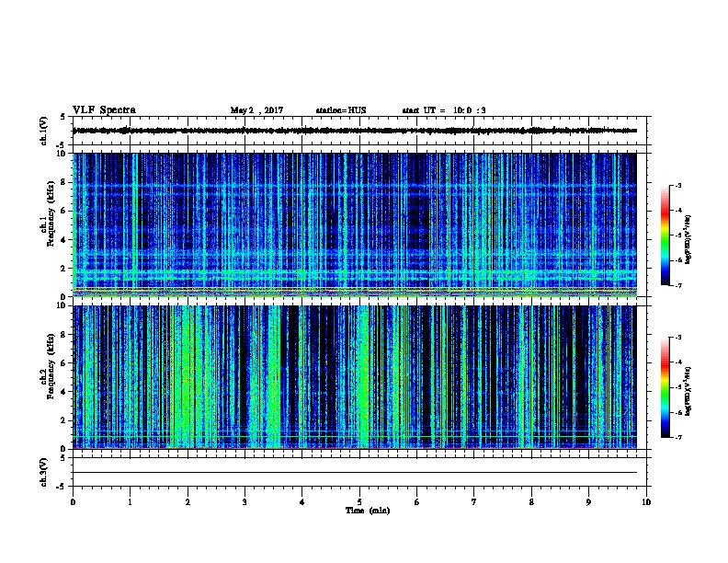Select the ch.1 "Frequency (kHz)" axis label

point(51,213)
